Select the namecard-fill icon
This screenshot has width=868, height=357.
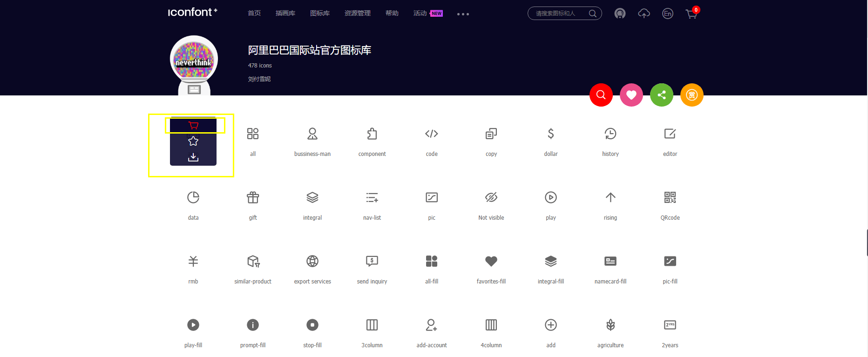(x=610, y=261)
